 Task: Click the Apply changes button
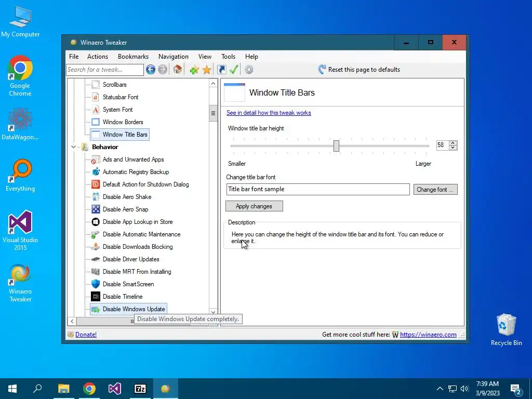coord(254,206)
